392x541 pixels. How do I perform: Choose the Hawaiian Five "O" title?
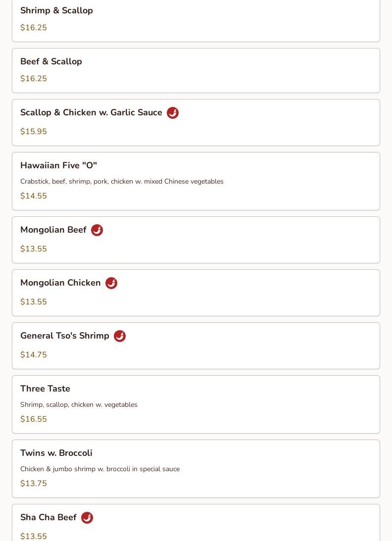point(58,165)
